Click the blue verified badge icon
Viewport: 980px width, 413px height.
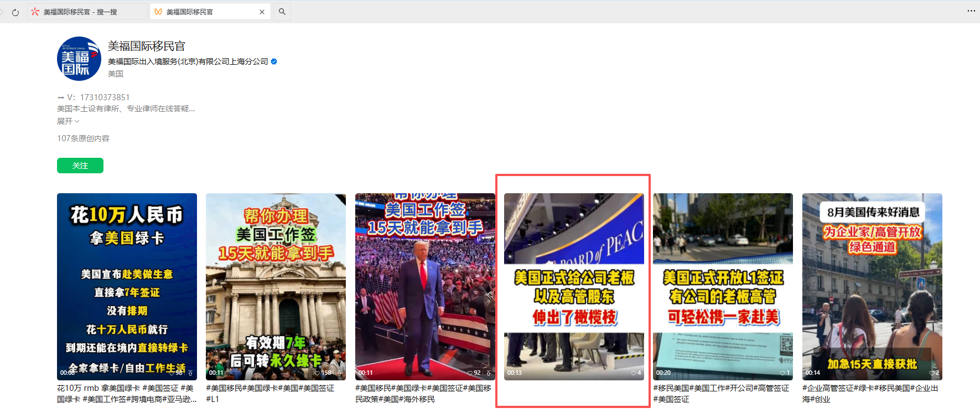click(274, 61)
